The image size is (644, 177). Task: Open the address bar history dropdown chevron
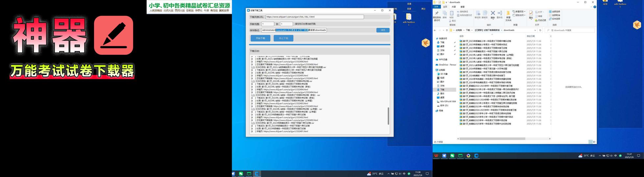click(535, 30)
